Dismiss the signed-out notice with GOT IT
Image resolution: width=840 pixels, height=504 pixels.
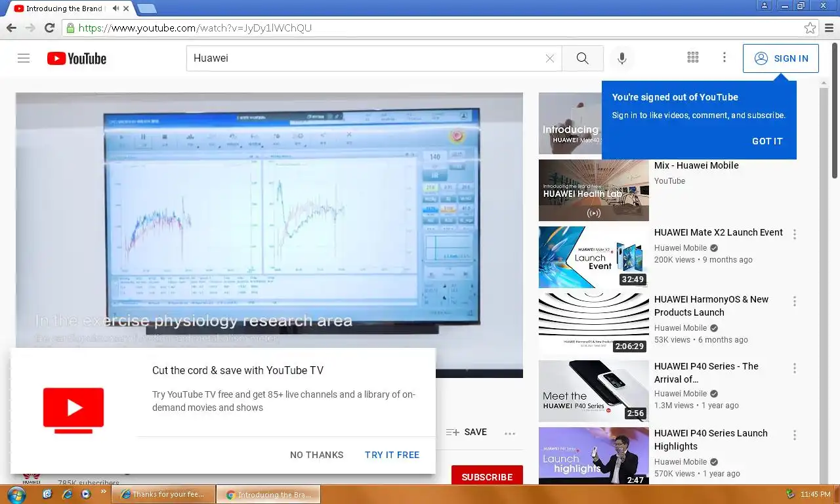click(767, 141)
